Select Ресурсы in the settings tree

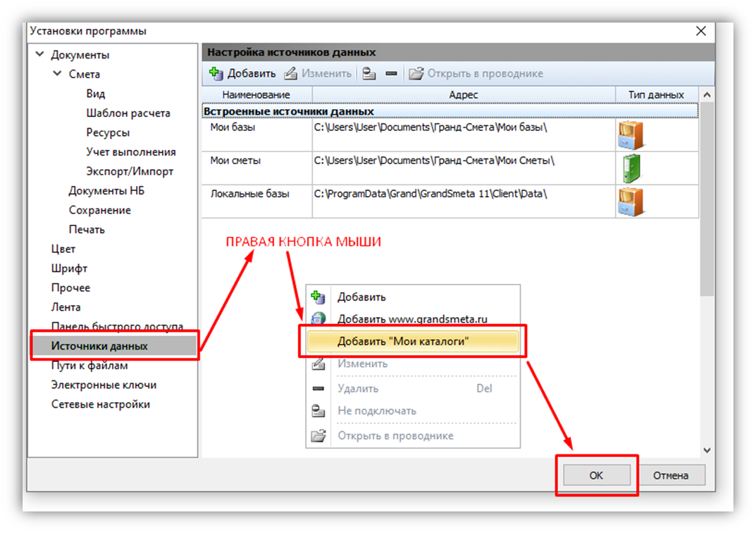(108, 132)
